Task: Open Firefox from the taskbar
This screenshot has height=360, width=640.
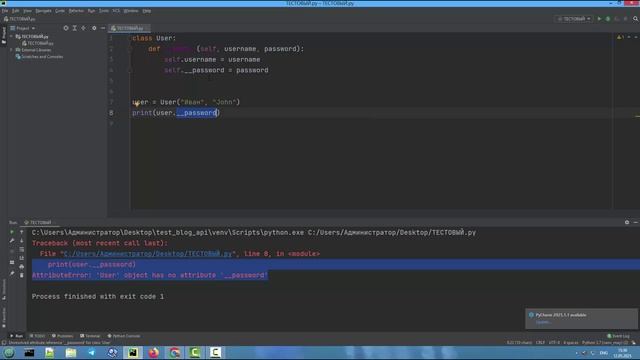Action: click(x=153, y=353)
